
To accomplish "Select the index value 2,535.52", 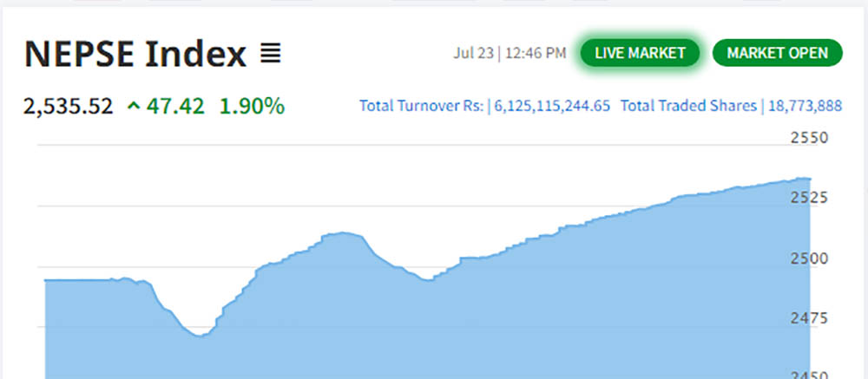I will (69, 107).
